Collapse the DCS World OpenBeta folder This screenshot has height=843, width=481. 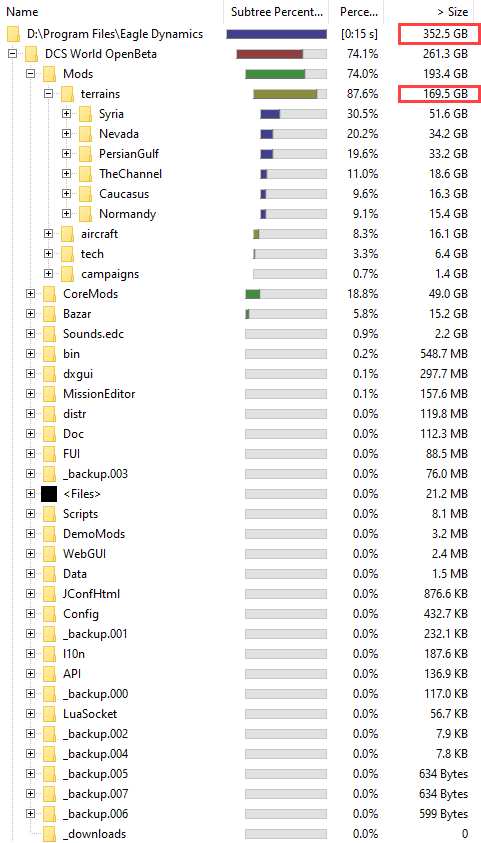click(12, 54)
